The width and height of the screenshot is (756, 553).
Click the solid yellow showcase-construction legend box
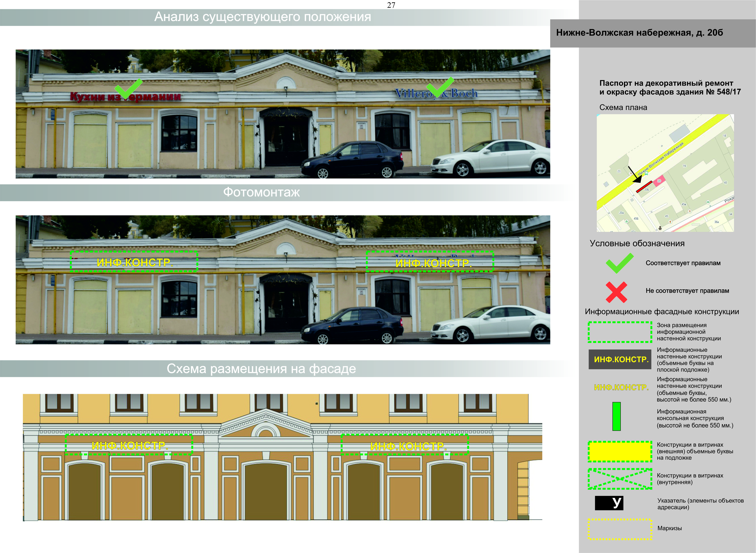(620, 452)
